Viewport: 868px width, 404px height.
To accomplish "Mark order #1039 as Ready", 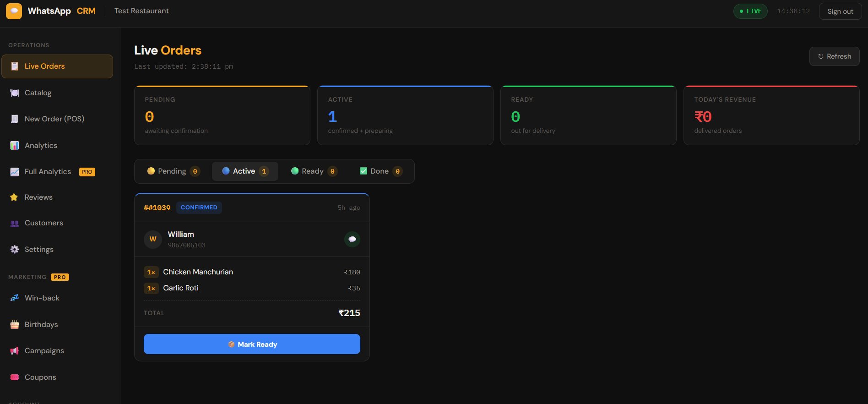I will 252,344.
